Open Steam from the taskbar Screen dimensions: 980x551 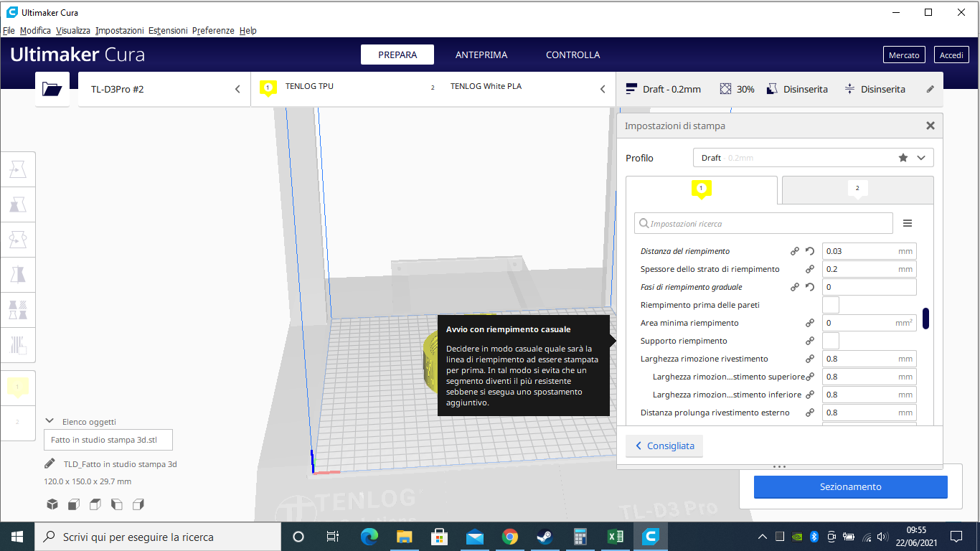tap(545, 537)
